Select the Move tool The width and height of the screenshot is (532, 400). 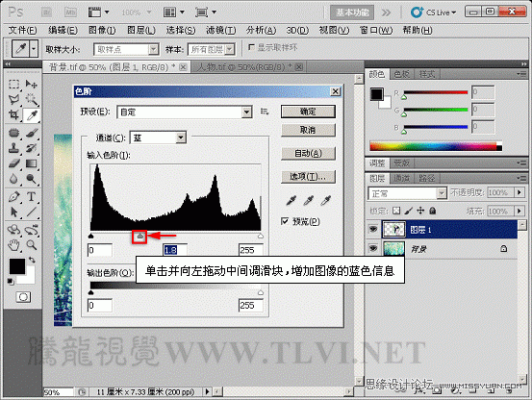tap(31, 84)
